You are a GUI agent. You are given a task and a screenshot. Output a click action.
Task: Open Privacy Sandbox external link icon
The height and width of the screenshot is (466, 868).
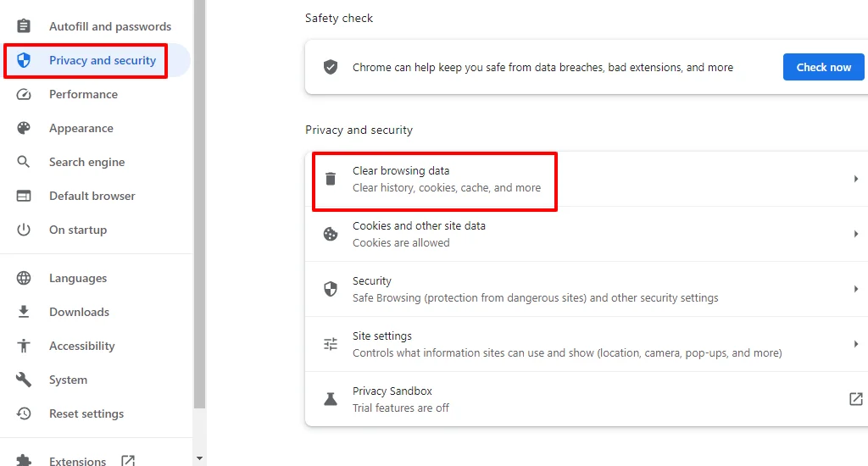coord(856,398)
